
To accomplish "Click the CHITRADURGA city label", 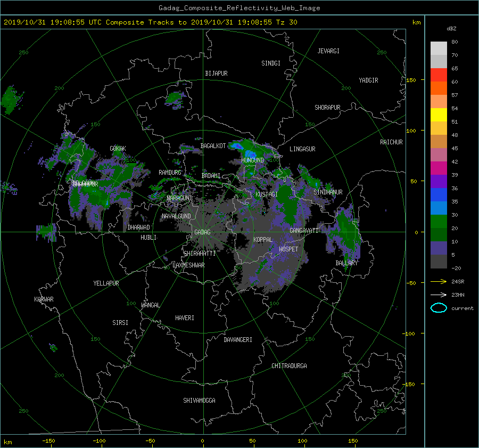I will pos(289,366).
